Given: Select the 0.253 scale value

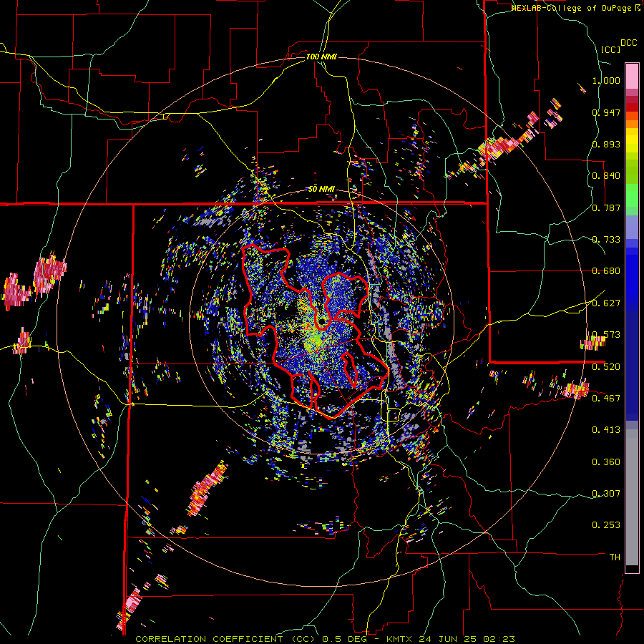Looking at the screenshot, I should (x=606, y=525).
